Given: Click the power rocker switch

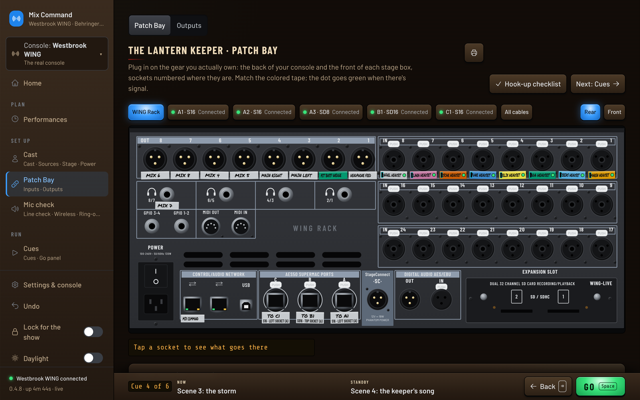Looking at the screenshot, I should 156,276.
